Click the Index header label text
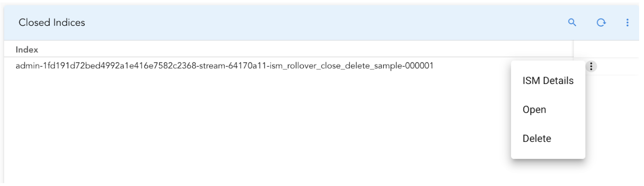 click(x=27, y=50)
